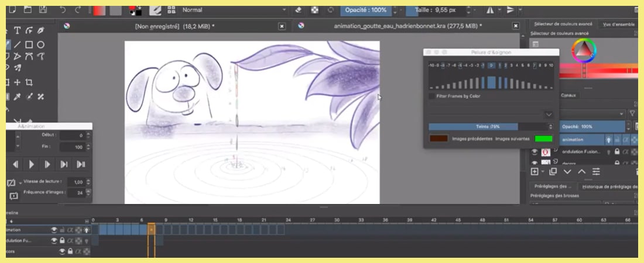
Task: Open the Sélecteur de couleurs avancé tab
Action: [563, 24]
